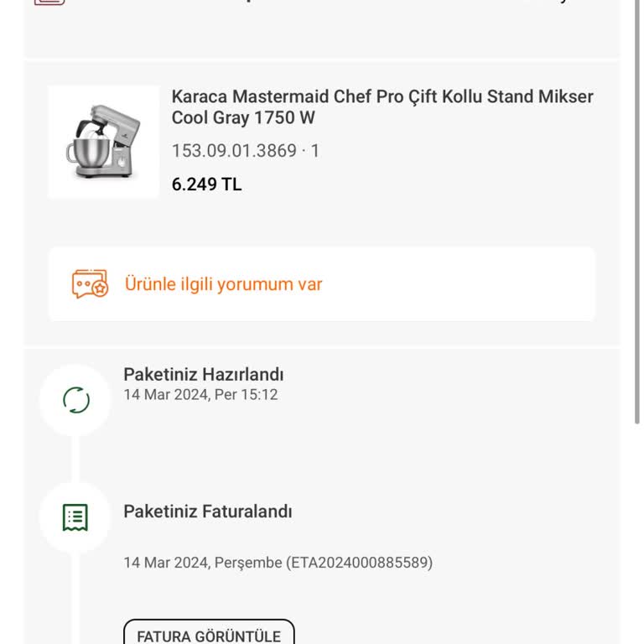644x644 pixels.
Task: Open the Karaca Mastermaid Chef Pro product title
Action: click(382, 96)
